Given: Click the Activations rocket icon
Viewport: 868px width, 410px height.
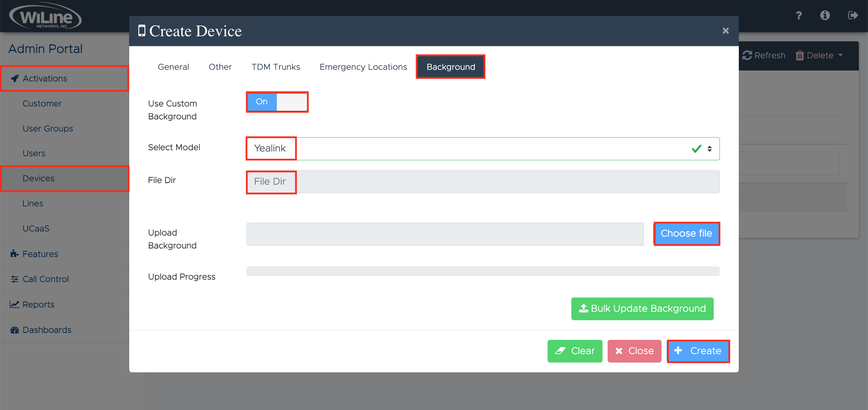Looking at the screenshot, I should 15,79.
